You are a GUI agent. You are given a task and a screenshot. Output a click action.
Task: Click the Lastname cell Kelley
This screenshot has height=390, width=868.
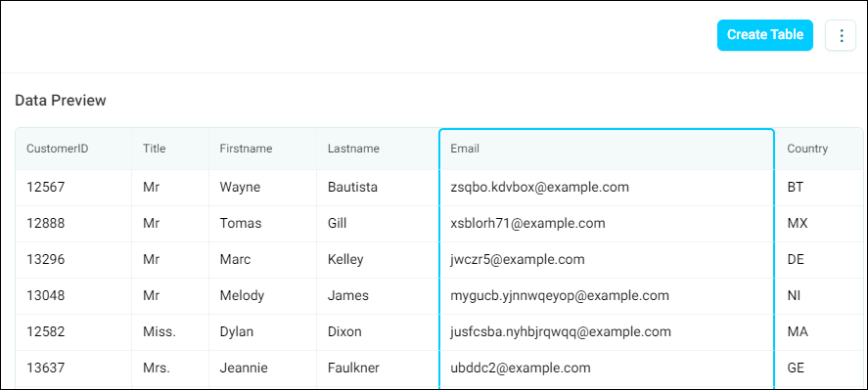click(378, 259)
